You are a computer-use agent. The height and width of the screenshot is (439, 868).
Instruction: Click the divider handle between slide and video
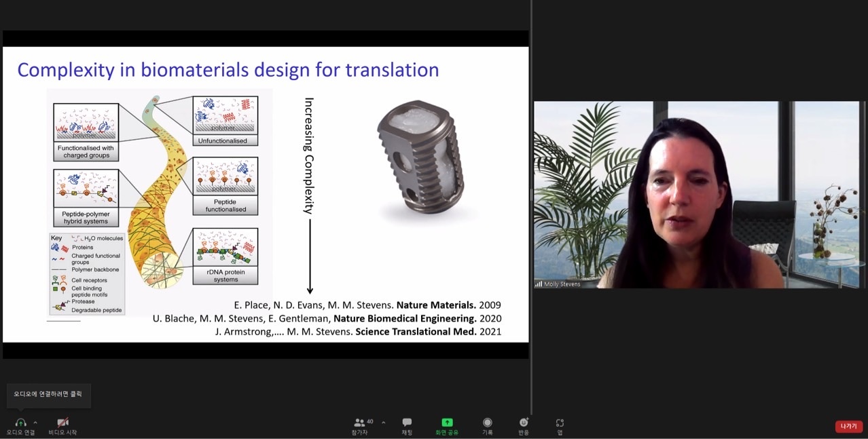click(531, 195)
